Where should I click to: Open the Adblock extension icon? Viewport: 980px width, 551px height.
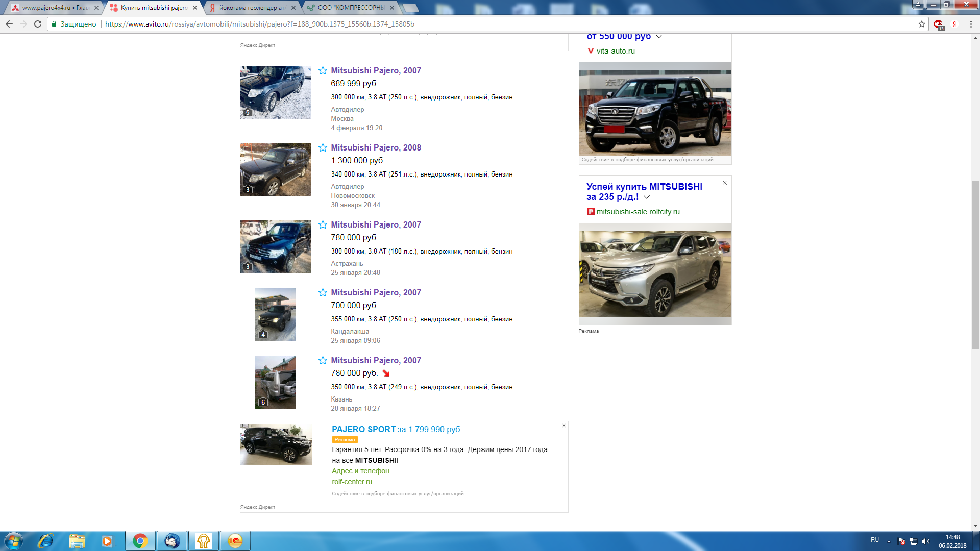click(938, 24)
